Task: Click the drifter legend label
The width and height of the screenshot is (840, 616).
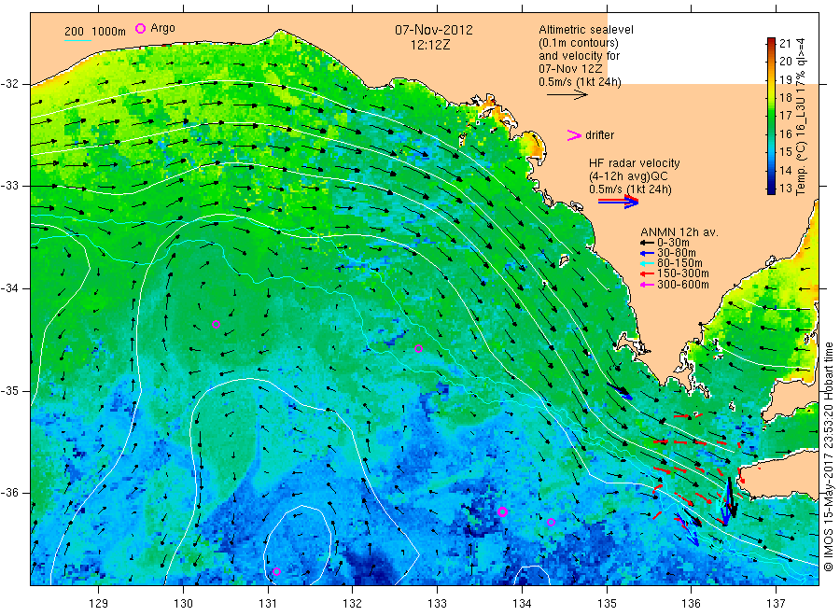Action: point(599,135)
